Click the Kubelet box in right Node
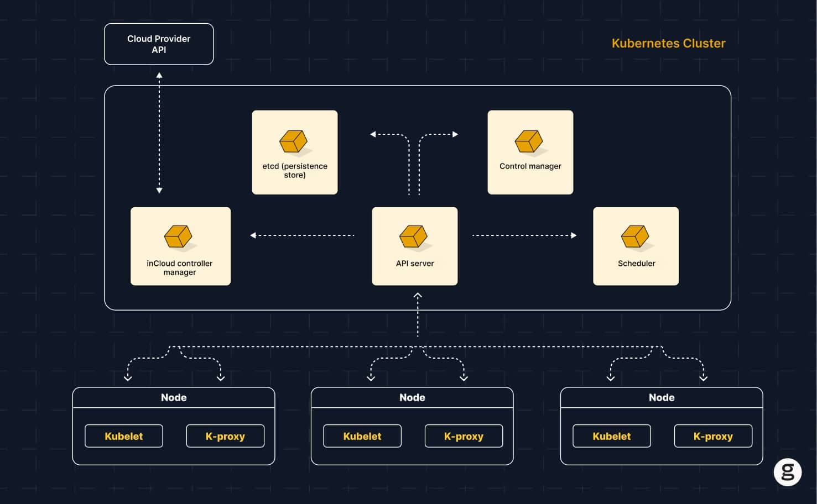The image size is (817, 504). pyautogui.click(x=612, y=436)
